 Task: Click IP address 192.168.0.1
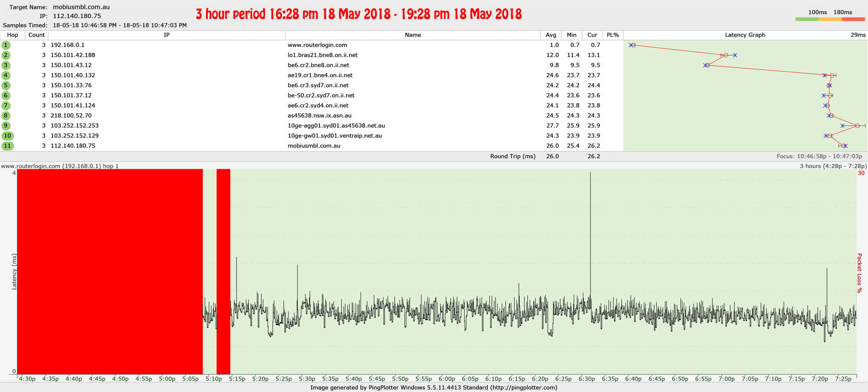coord(68,45)
